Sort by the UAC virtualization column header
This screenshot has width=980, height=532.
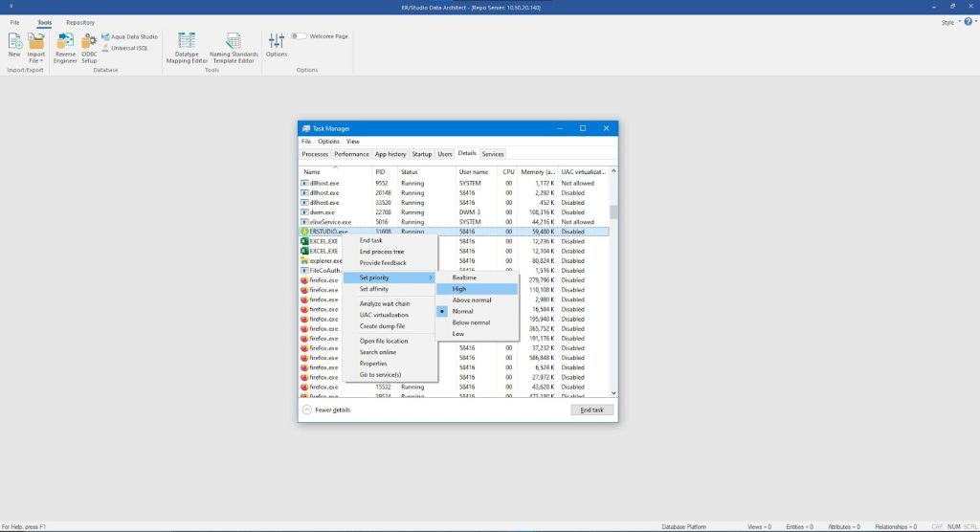pyautogui.click(x=583, y=172)
